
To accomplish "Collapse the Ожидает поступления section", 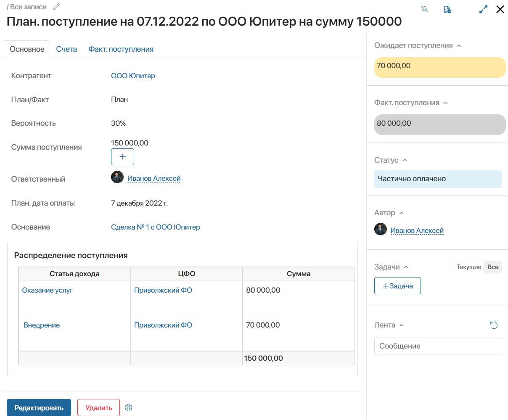I will [459, 46].
